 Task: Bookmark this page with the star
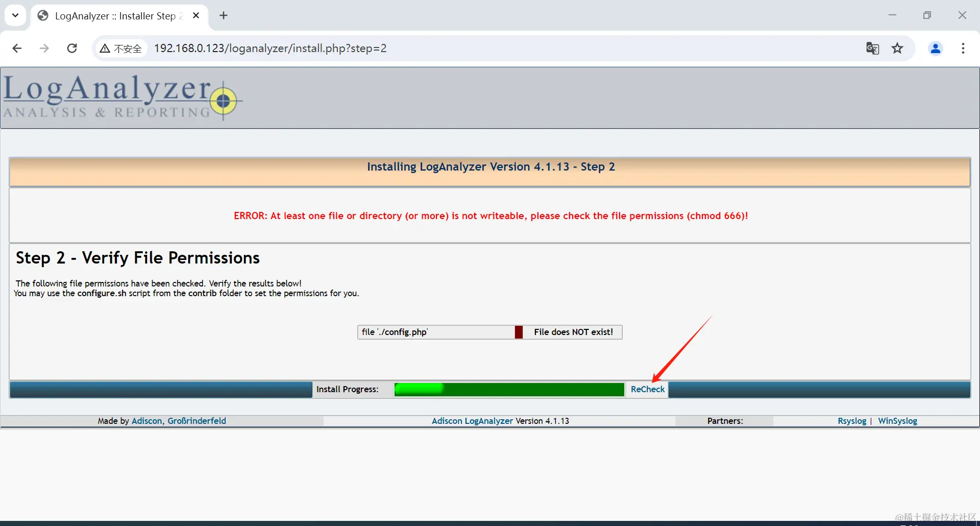[897, 49]
